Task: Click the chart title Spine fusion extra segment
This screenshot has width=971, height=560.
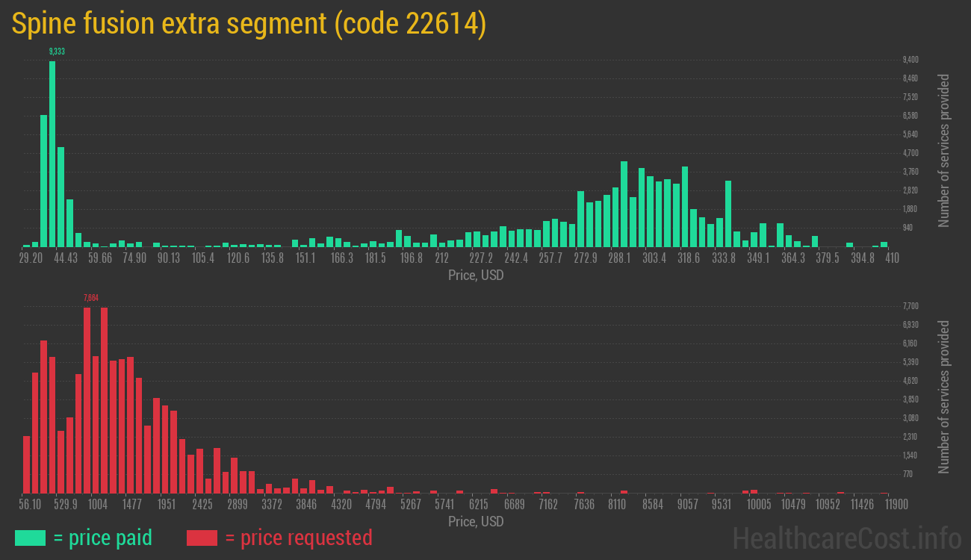Action: [249, 24]
